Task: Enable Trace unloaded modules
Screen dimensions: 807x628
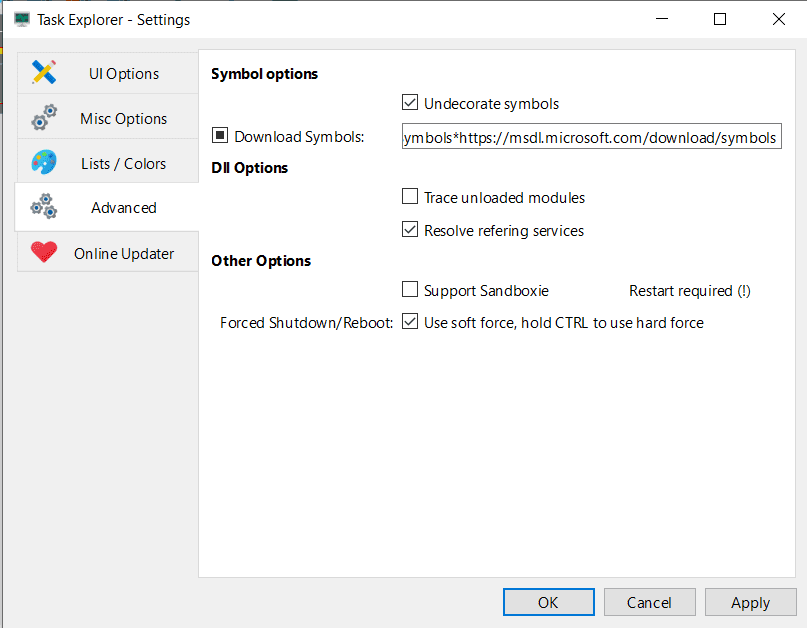Action: 410,197
